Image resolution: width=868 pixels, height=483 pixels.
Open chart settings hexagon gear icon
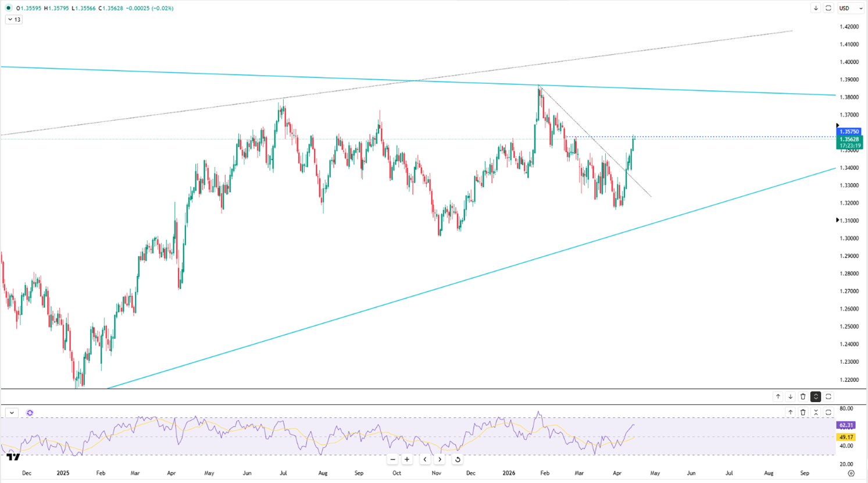click(851, 474)
